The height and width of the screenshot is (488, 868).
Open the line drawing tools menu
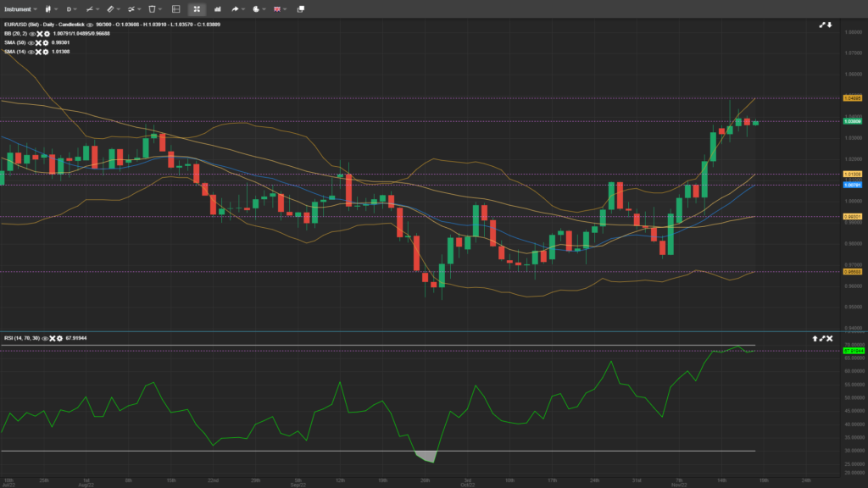90,8
